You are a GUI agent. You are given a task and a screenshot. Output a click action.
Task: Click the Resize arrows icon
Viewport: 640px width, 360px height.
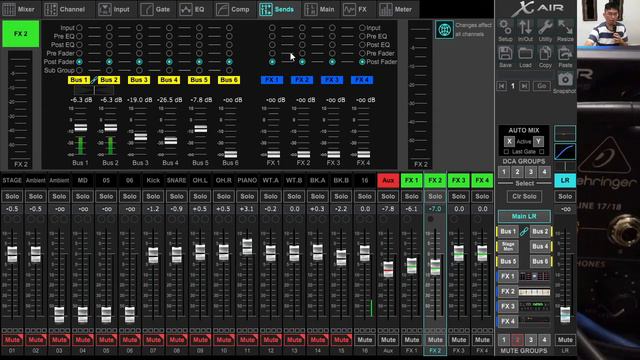pos(565,28)
